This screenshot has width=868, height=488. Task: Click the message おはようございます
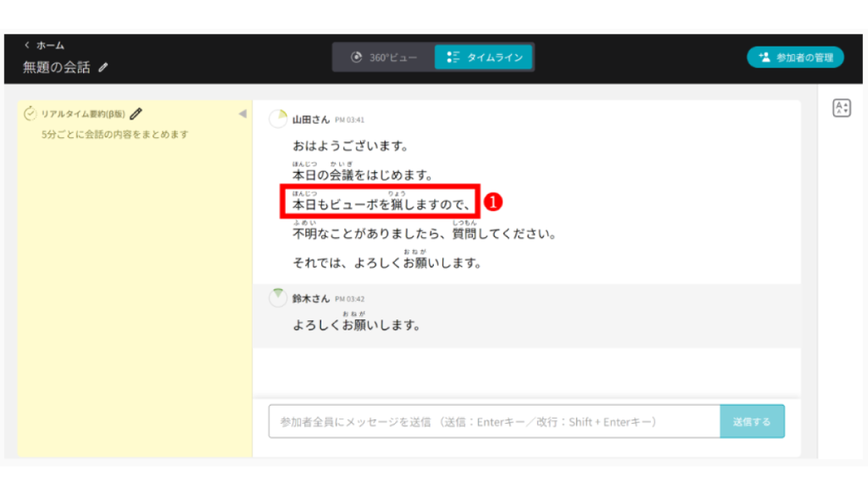coord(351,147)
